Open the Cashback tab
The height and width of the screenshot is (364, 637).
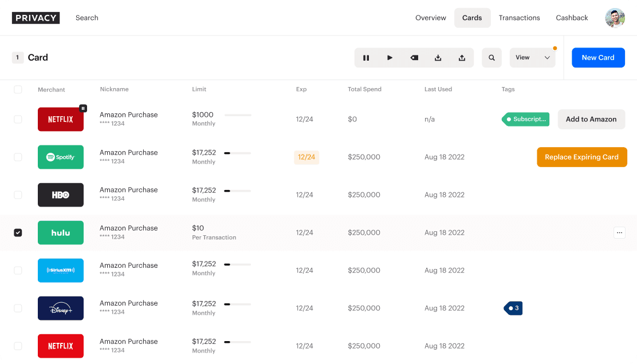[x=572, y=18]
